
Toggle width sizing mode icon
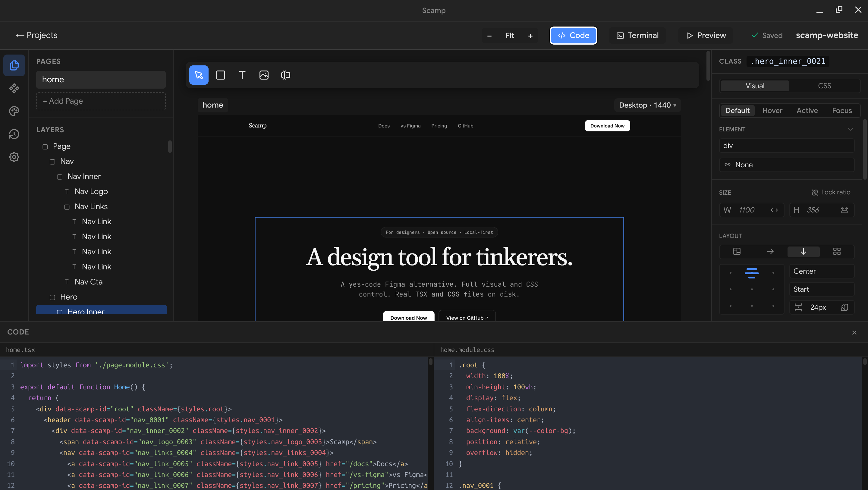774,210
